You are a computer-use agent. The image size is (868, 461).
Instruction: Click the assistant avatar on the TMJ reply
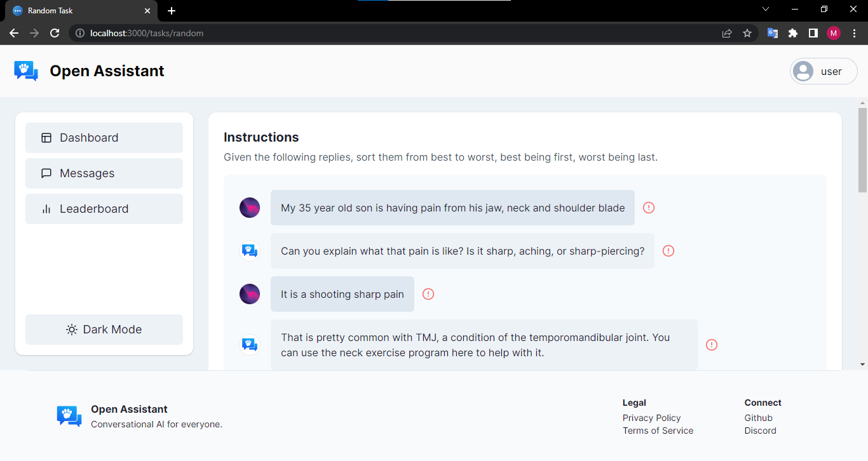click(x=250, y=344)
